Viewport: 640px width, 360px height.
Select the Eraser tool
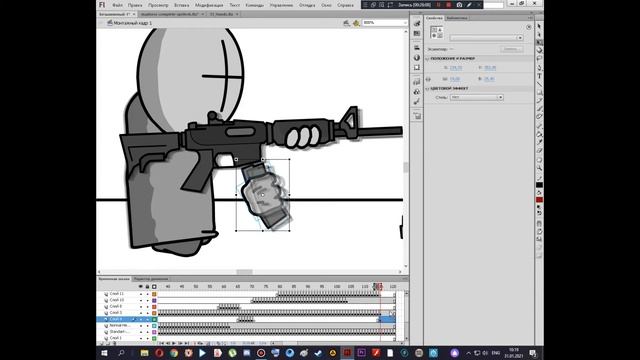pos(539,151)
